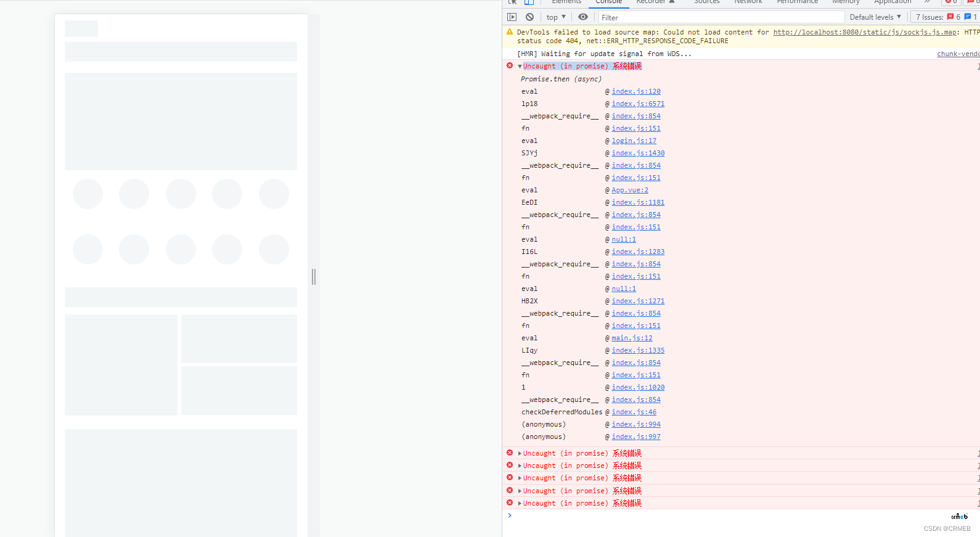Viewport: 980px width, 537px height.
Task: Switch to the Console tab
Action: point(608,2)
